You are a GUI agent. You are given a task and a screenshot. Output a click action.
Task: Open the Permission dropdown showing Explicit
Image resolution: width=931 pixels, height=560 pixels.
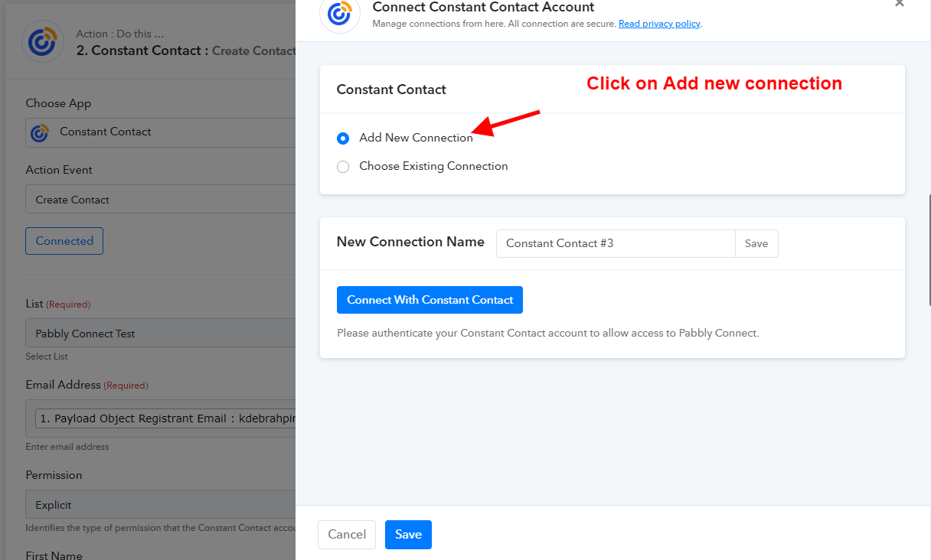click(161, 505)
